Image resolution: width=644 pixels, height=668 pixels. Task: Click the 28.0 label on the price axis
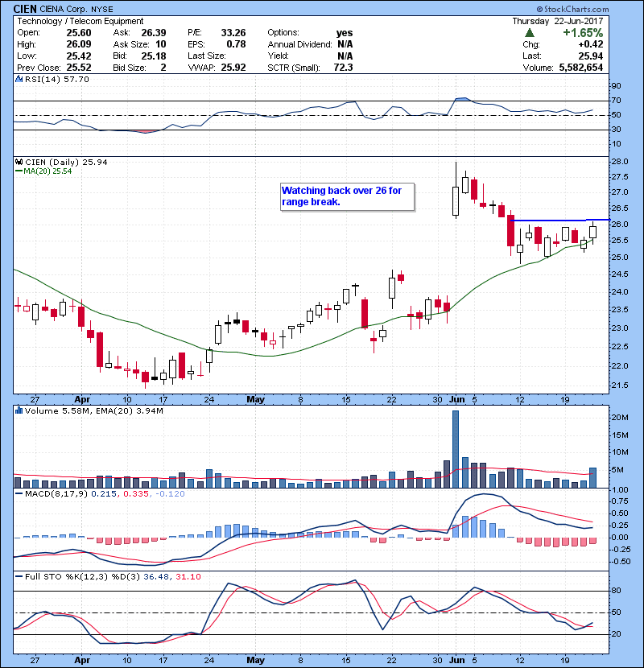620,162
